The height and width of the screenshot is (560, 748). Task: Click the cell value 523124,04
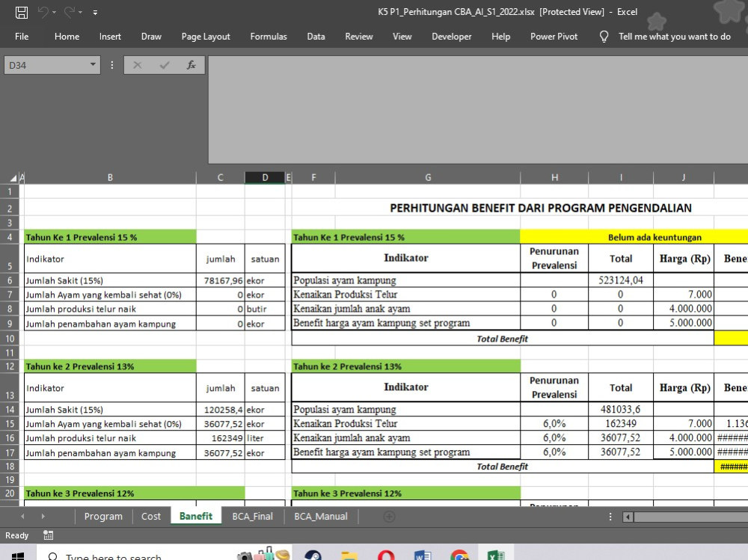pyautogui.click(x=621, y=280)
